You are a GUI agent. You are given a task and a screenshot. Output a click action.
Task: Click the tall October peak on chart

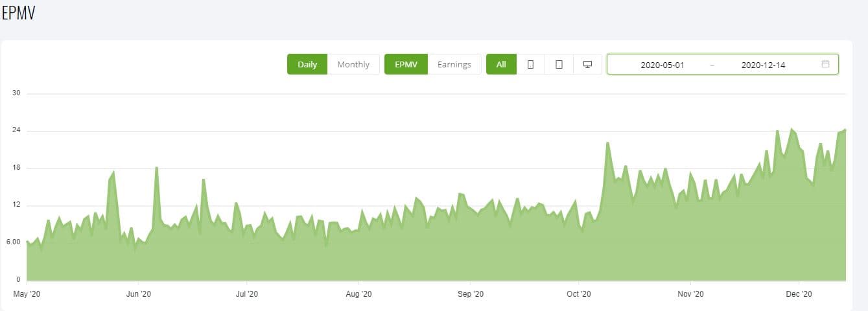pyautogui.click(x=607, y=143)
